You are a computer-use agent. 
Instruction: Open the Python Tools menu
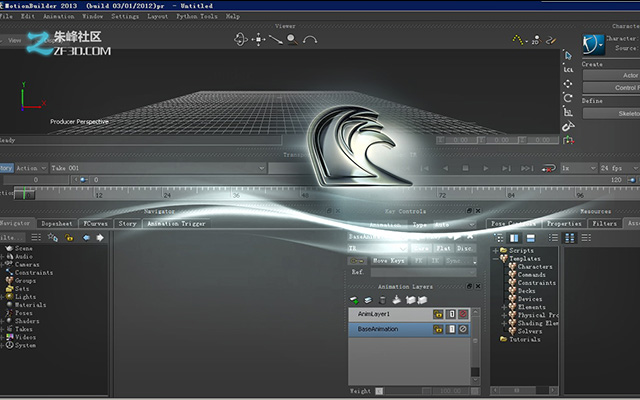click(x=197, y=16)
